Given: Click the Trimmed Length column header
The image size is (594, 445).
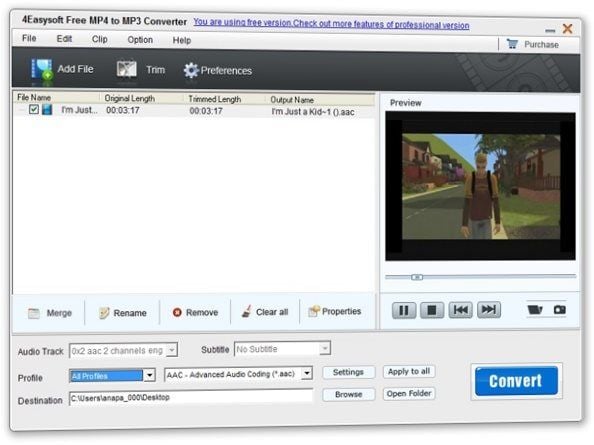Looking at the screenshot, I should pyautogui.click(x=225, y=99).
